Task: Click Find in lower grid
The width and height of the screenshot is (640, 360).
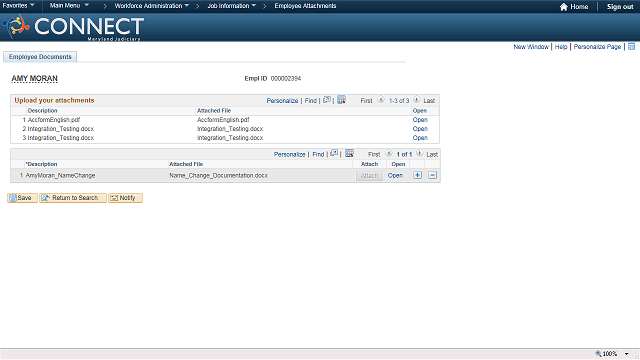Action: (x=318, y=154)
